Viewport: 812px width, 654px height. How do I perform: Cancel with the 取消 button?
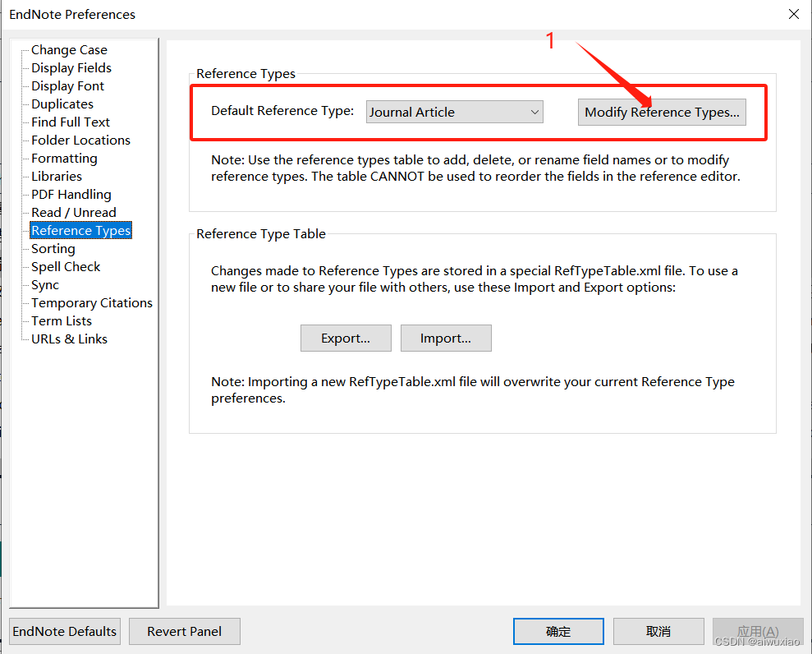point(658,631)
